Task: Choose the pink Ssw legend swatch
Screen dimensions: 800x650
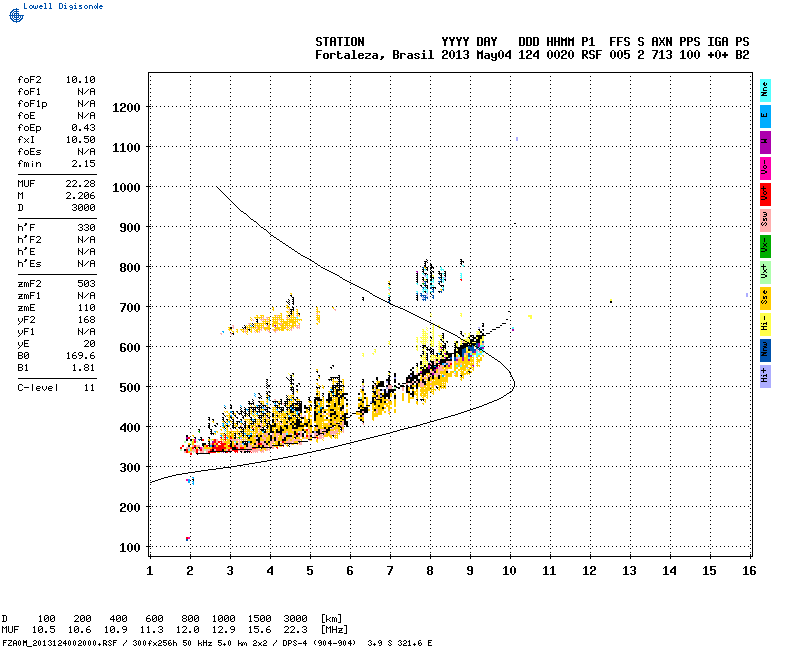Action: pos(765,220)
